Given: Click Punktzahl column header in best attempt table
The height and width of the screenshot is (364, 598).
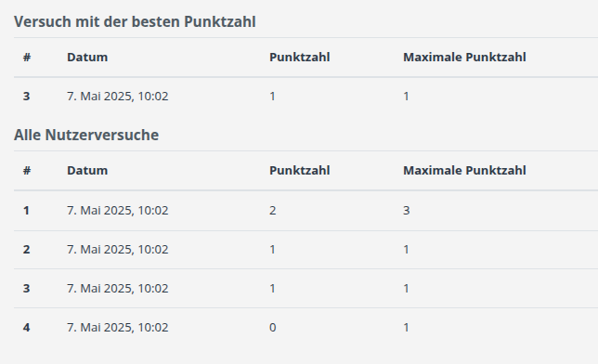Looking at the screenshot, I should coord(300,58).
